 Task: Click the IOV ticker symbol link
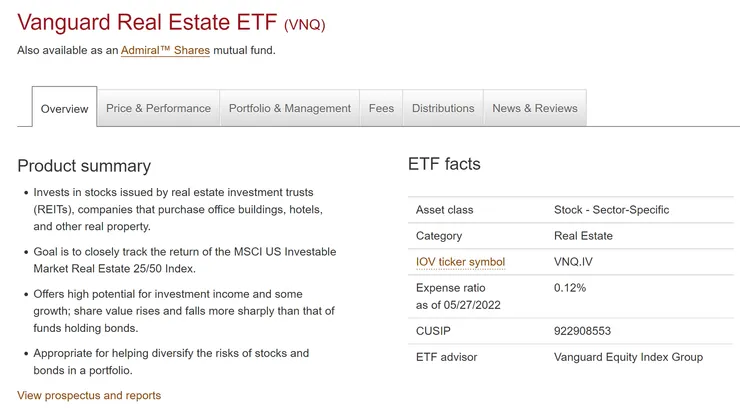click(460, 262)
